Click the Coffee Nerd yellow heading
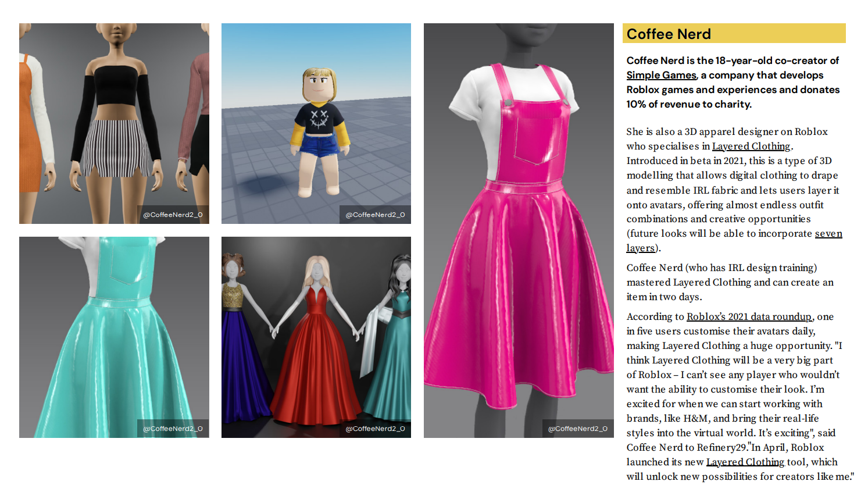The image size is (868, 499). (x=734, y=34)
